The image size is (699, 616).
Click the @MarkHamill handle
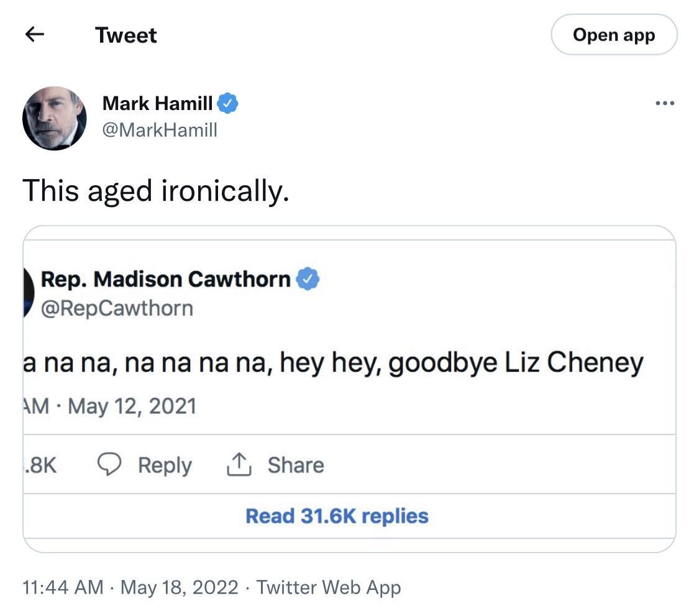click(159, 130)
